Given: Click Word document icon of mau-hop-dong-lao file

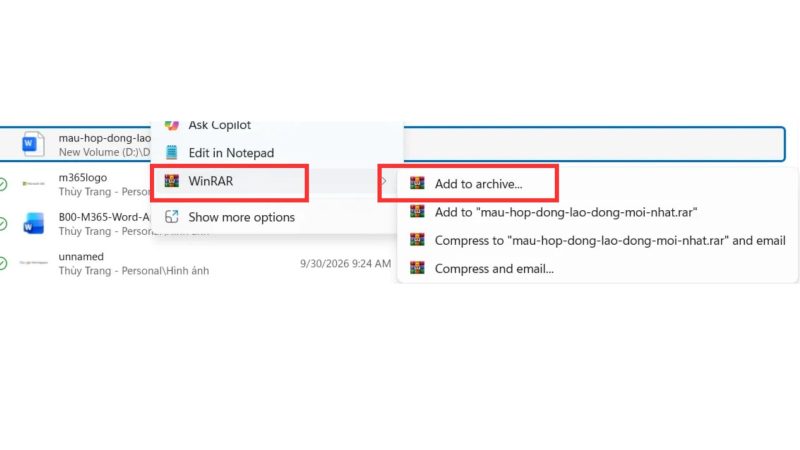Looking at the screenshot, I should coord(33,144).
